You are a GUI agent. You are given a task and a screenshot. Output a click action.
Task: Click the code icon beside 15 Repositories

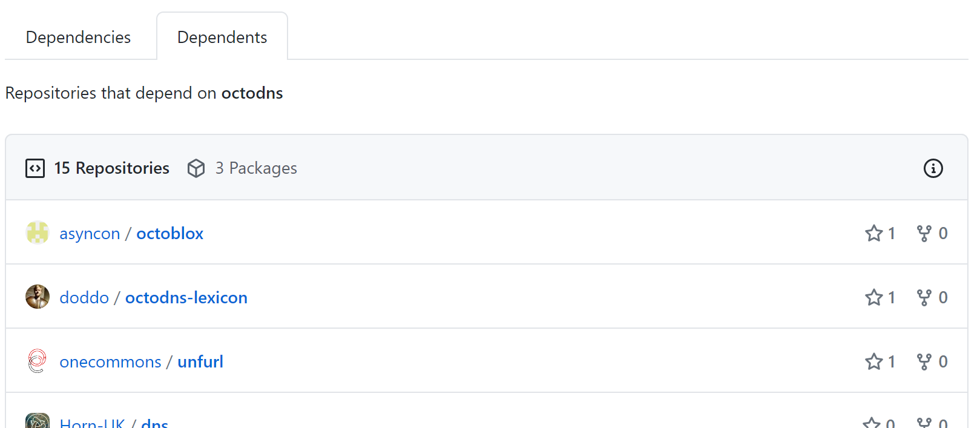35,168
